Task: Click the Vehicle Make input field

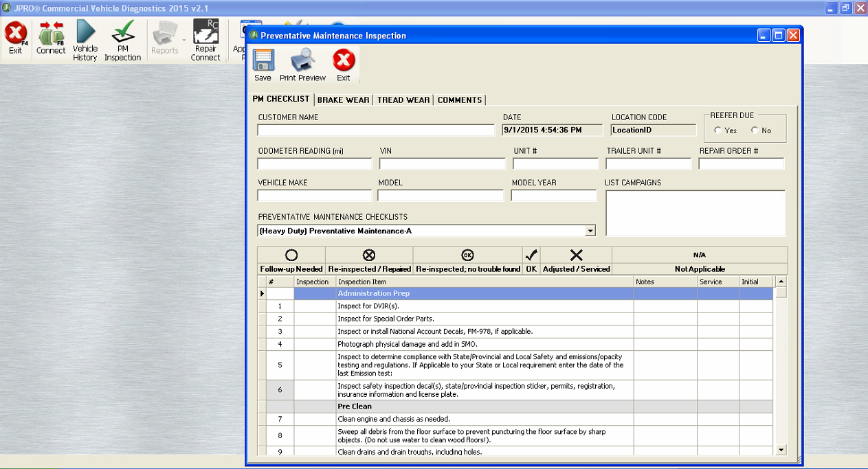Action: [314, 196]
